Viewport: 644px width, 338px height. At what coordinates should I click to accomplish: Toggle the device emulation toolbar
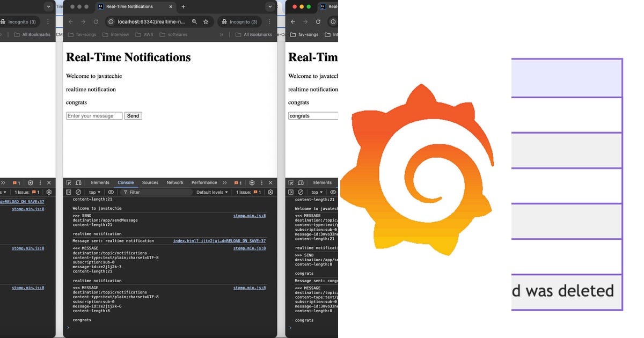click(79, 182)
